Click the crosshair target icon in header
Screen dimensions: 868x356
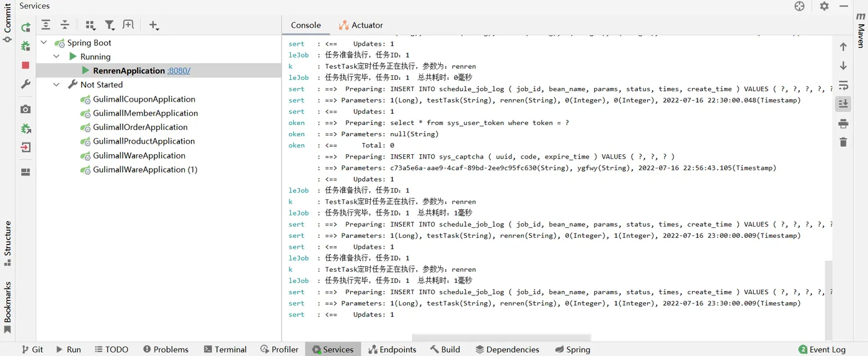tap(799, 6)
